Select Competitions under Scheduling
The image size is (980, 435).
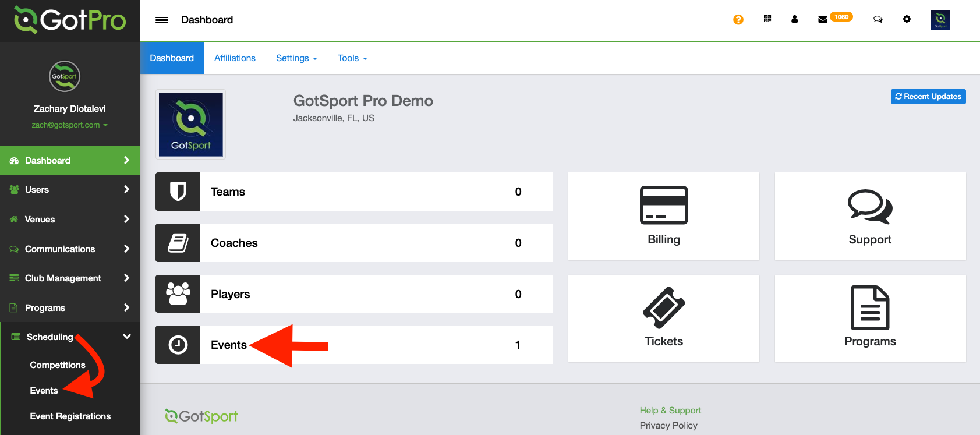58,365
